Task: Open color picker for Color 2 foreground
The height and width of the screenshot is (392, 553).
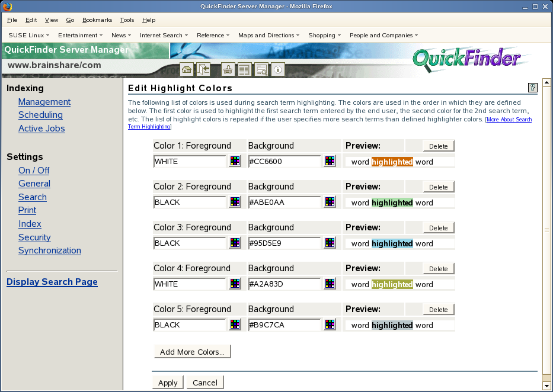Action: (x=235, y=202)
